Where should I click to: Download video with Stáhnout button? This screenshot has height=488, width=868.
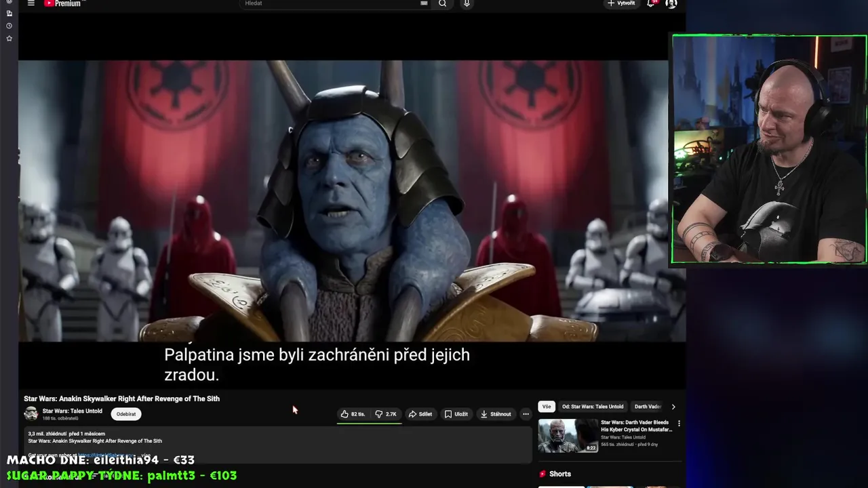pyautogui.click(x=496, y=414)
